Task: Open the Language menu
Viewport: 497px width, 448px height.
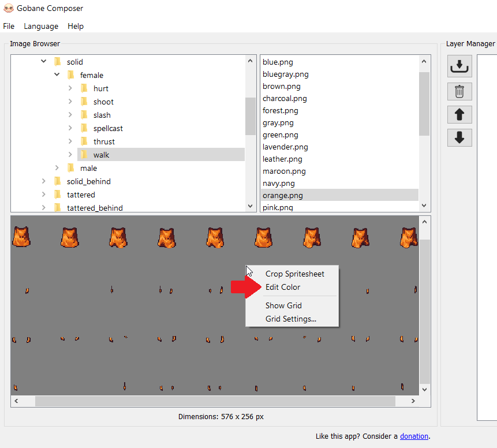Action: point(41,26)
